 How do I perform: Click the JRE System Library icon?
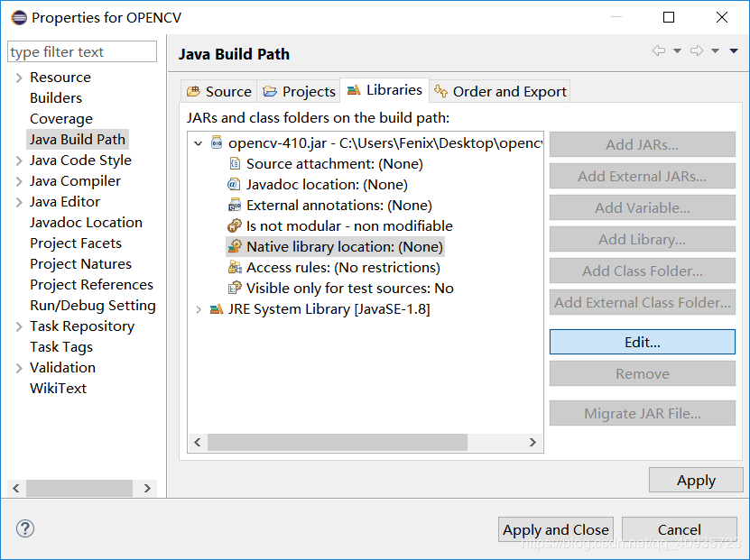coord(217,309)
